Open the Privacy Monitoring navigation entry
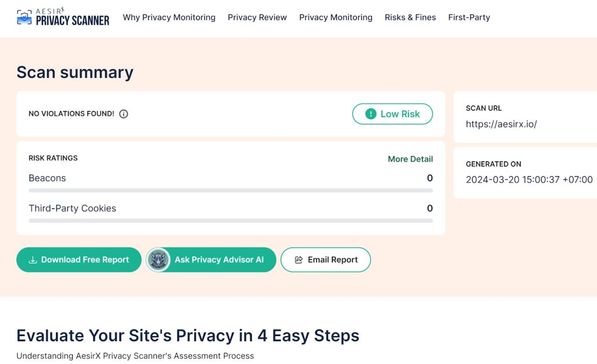Viewport: 597px width, 364px height. click(x=336, y=17)
